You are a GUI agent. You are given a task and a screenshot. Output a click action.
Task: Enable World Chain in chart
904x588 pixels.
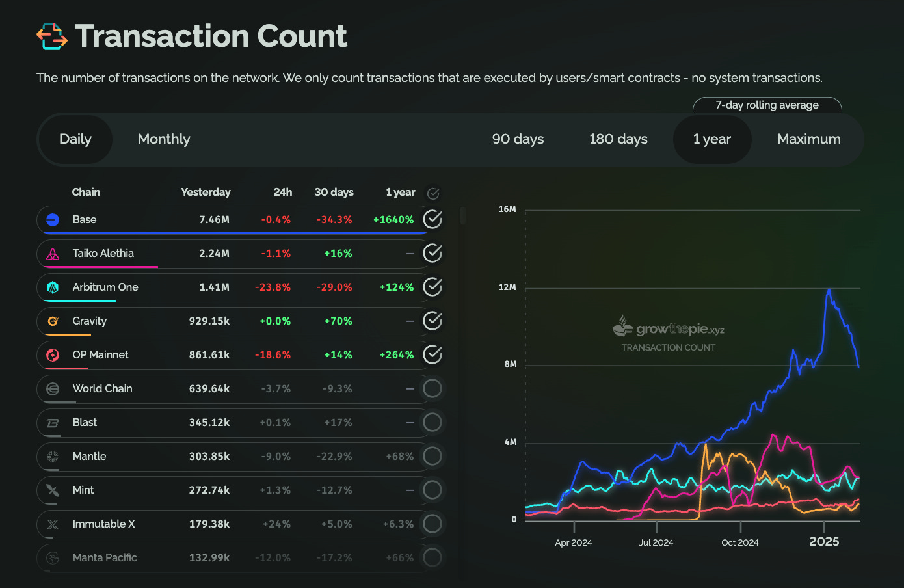pos(432,388)
